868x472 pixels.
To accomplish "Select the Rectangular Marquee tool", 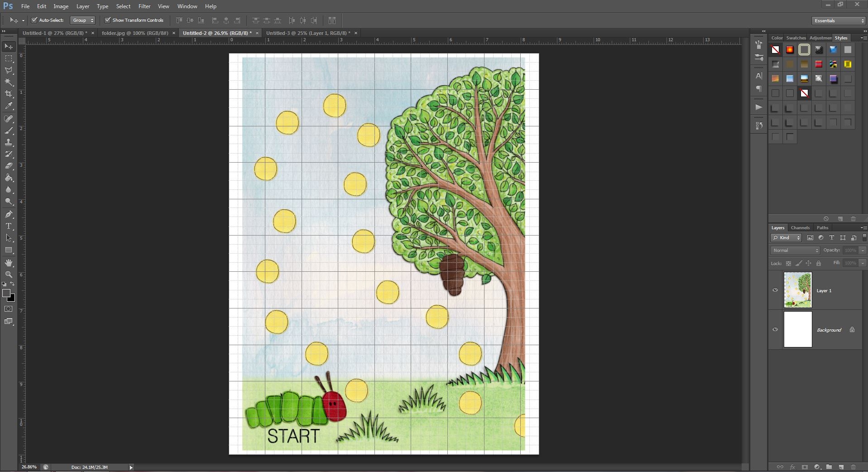I will click(9, 58).
